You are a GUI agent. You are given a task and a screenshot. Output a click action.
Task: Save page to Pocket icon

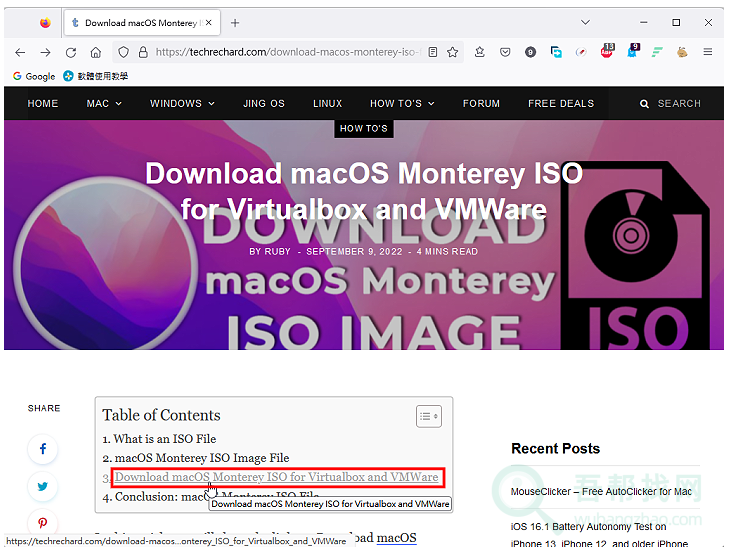tap(505, 52)
